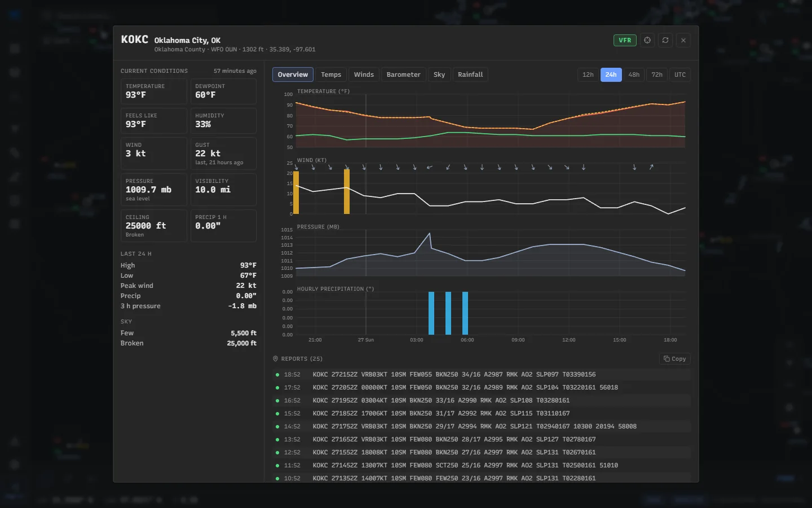Select the 13:52 METAR report row
812x508 pixels.
coord(482,439)
